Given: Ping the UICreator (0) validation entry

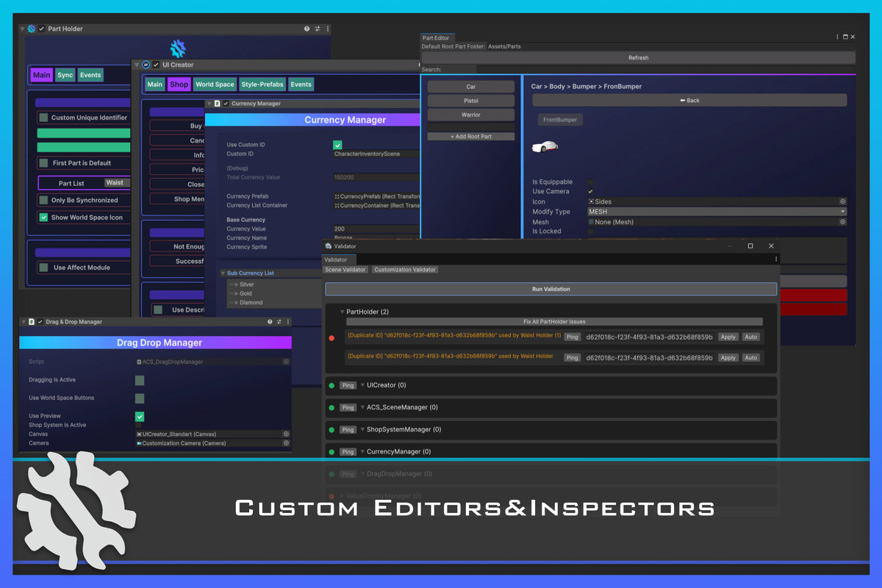Looking at the screenshot, I should [x=348, y=385].
